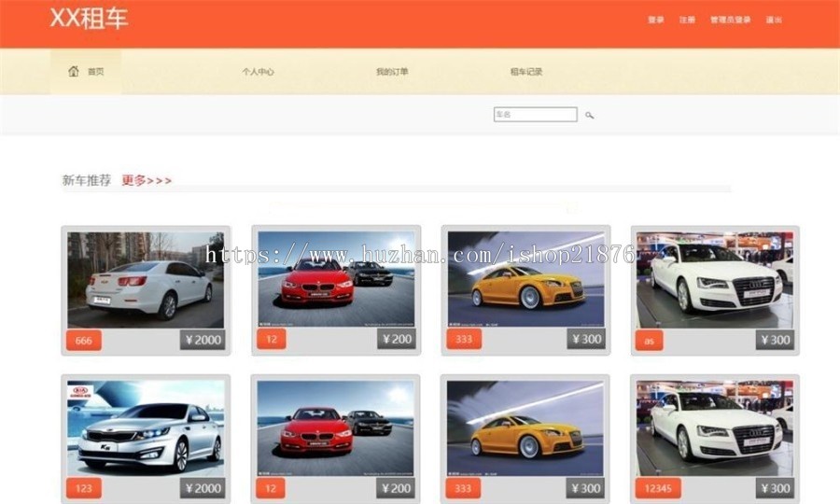Viewport: 840px width, 504px height.
Task: Click the ¥2000 price tag under Kia car
Action: [203, 488]
